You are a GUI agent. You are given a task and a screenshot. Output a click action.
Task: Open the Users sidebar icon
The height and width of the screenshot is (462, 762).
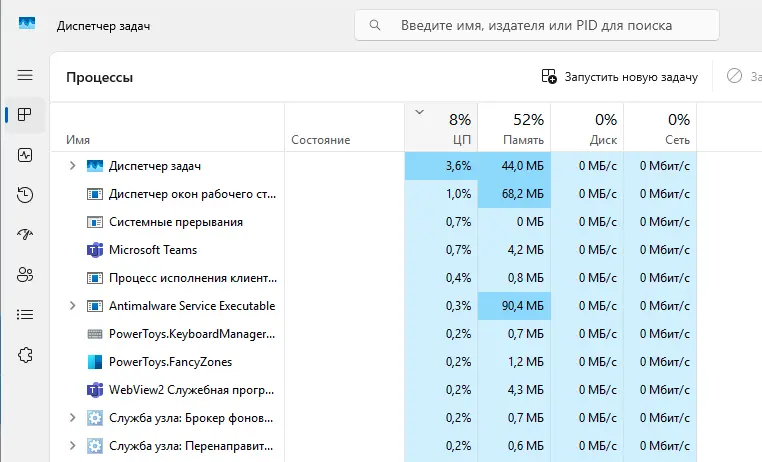[25, 274]
